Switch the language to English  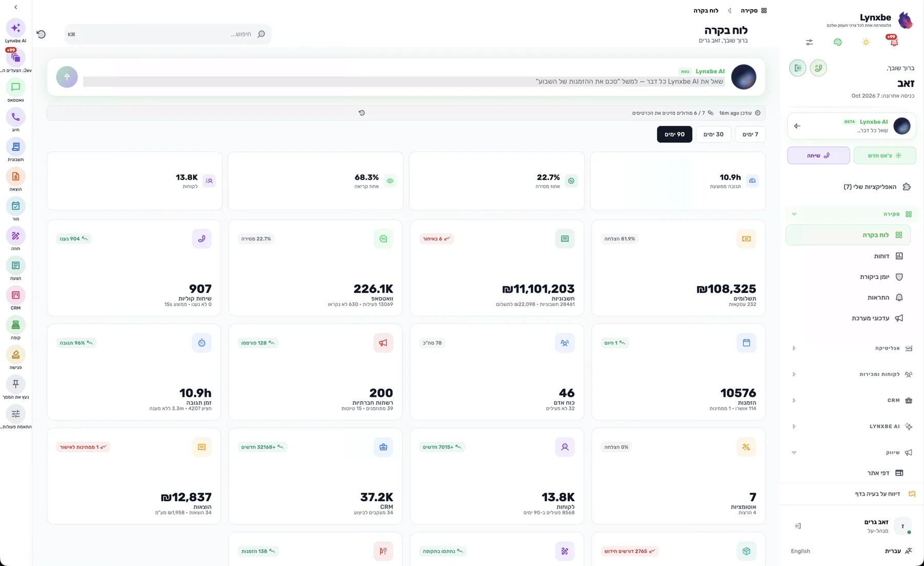tap(800, 551)
